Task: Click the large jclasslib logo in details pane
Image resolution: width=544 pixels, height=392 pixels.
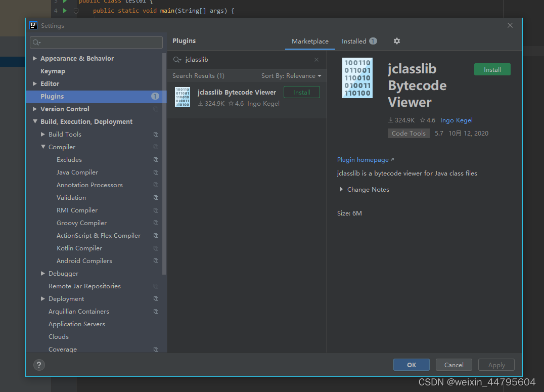Action: tap(357, 78)
